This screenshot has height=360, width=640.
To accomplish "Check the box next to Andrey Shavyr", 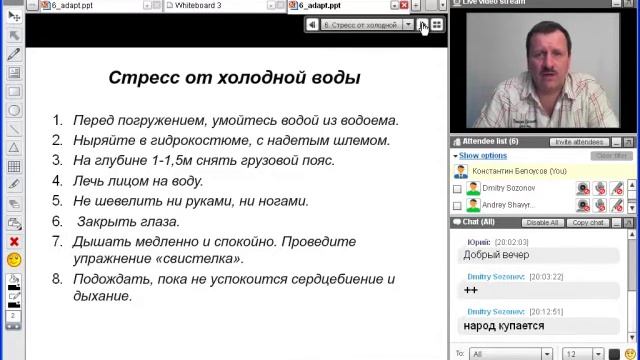I will coord(457,206).
